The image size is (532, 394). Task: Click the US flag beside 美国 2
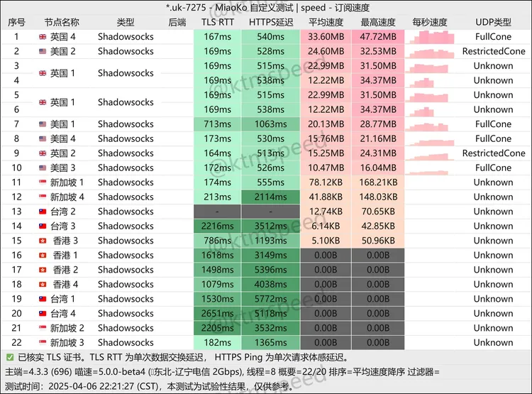(x=43, y=51)
